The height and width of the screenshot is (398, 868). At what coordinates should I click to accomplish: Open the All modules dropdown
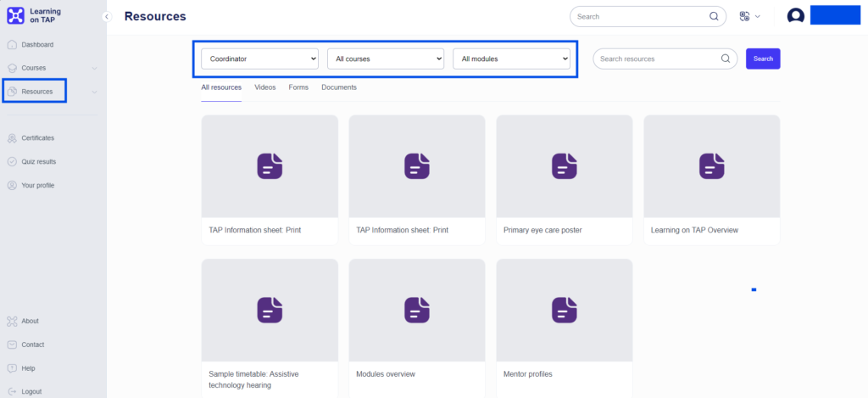(511, 59)
